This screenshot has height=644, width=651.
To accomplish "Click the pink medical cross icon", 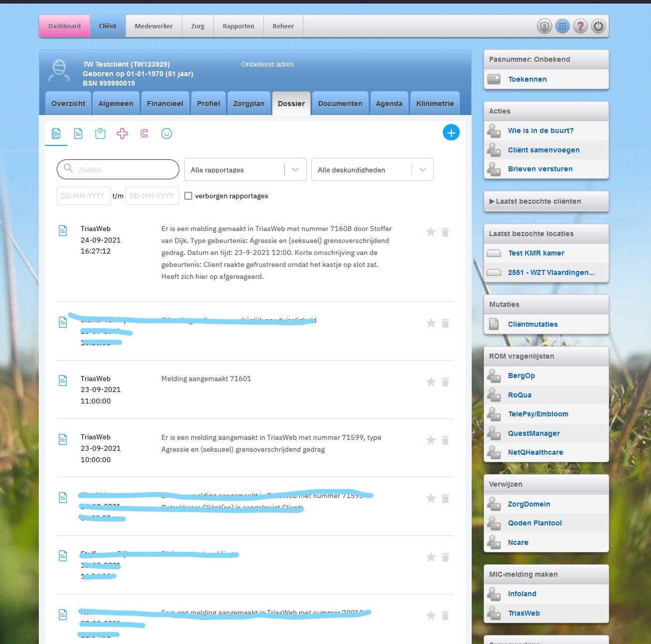I will coord(122,133).
